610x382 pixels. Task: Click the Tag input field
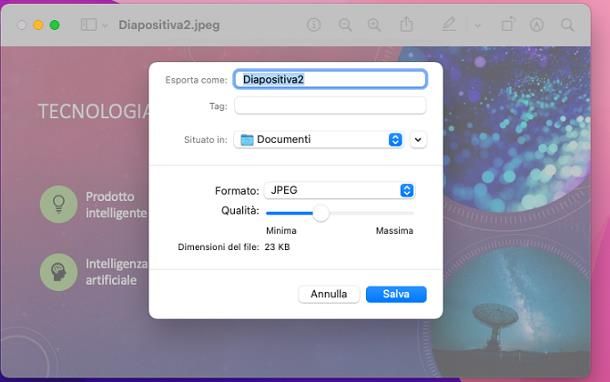click(330, 105)
